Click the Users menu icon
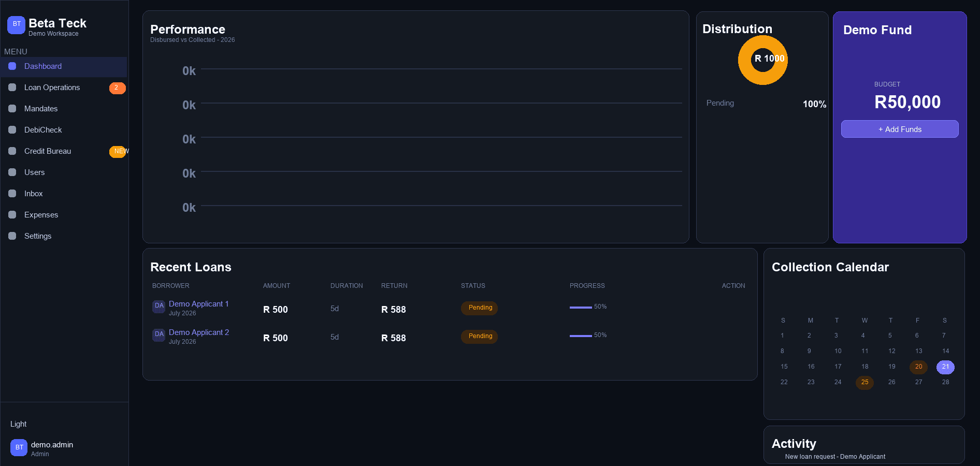 pos(12,172)
